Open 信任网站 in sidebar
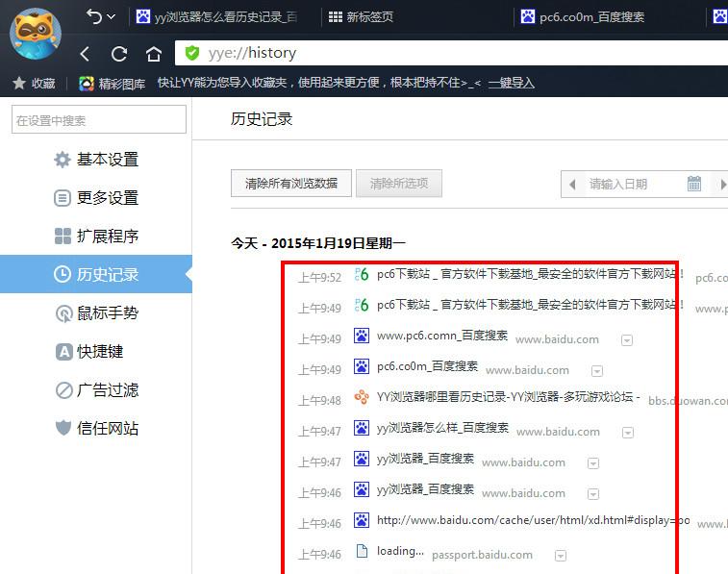The image size is (728, 574). coord(96,428)
